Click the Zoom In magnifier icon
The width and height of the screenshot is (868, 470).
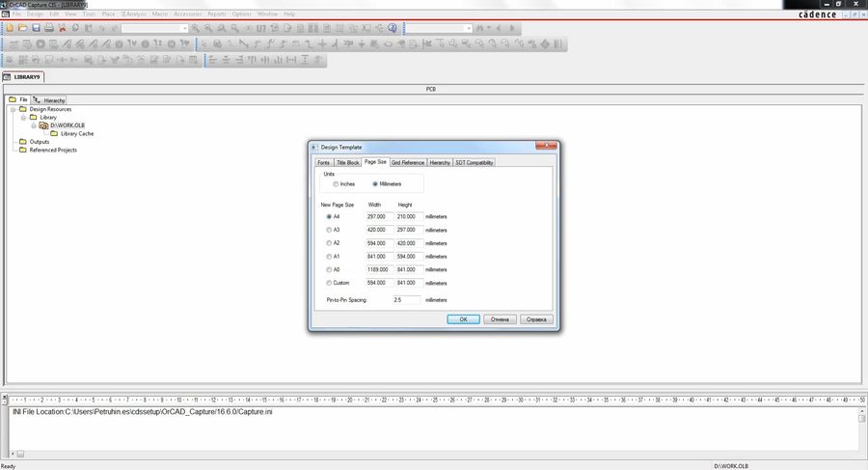coord(196,28)
